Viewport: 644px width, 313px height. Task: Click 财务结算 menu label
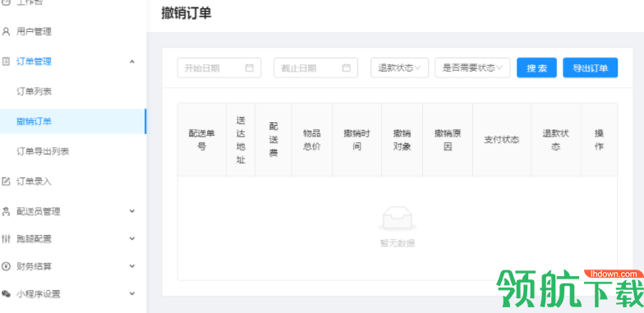point(34,266)
